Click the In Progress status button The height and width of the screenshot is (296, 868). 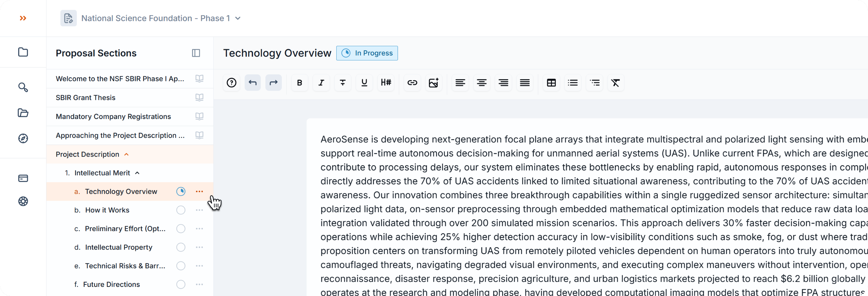(x=367, y=53)
